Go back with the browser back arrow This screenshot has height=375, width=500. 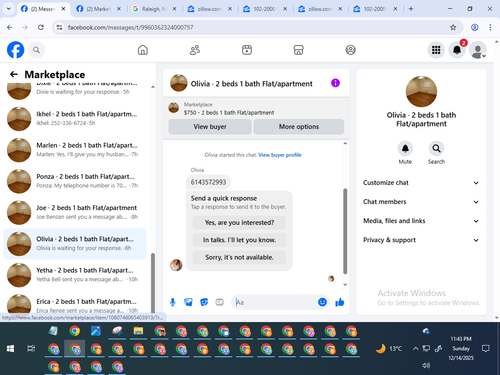[10, 27]
